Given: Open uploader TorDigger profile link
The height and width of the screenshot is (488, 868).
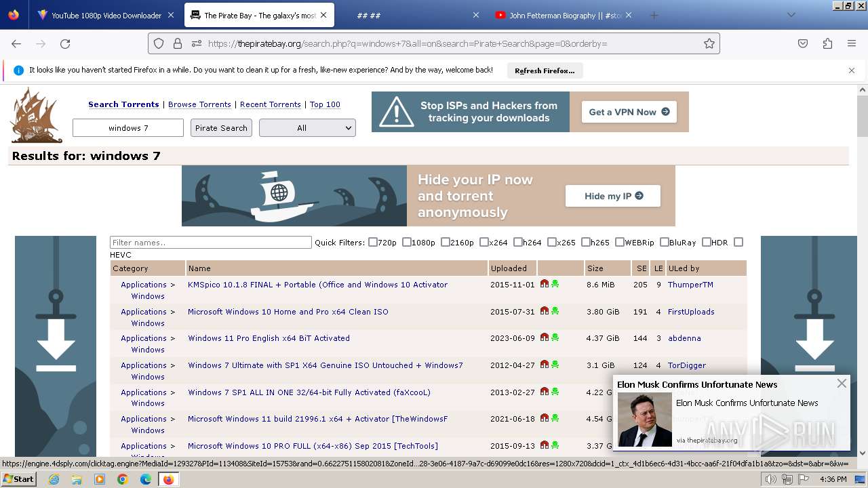Looking at the screenshot, I should tap(687, 365).
